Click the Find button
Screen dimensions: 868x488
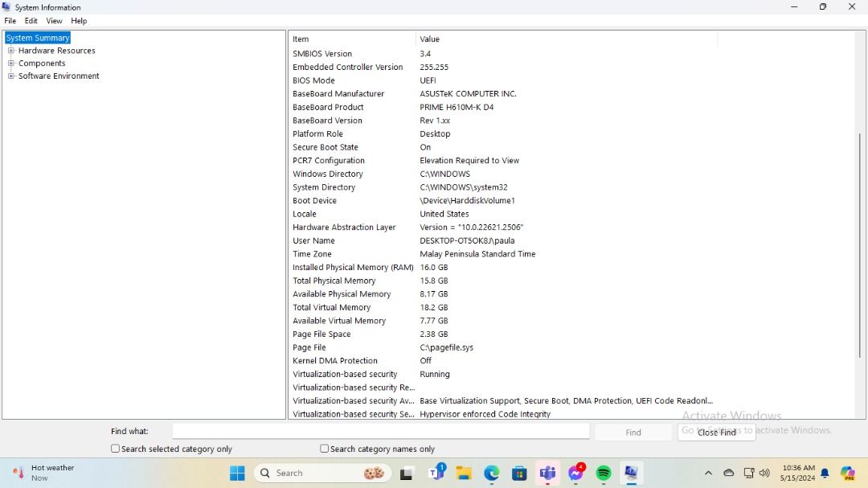[x=633, y=431]
